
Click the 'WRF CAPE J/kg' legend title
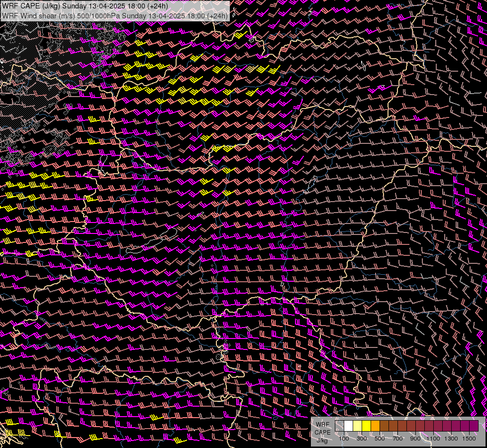pos(323,433)
